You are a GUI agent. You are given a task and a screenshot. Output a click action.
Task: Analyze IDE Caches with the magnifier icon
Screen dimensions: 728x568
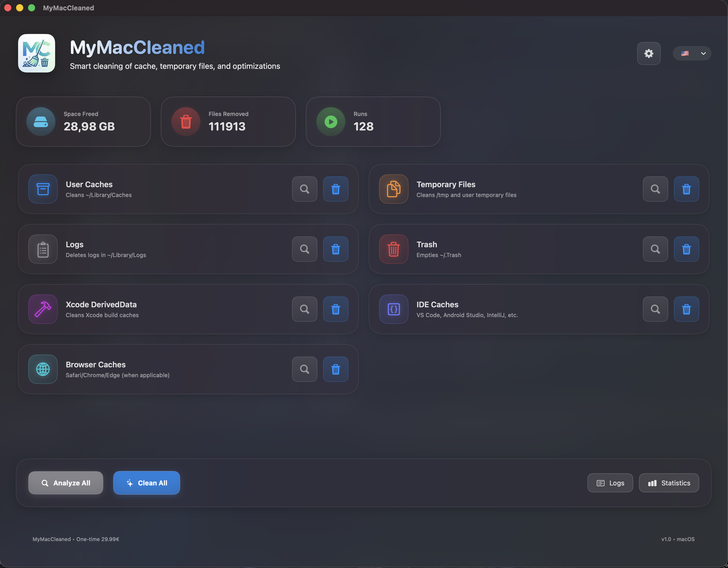click(655, 309)
